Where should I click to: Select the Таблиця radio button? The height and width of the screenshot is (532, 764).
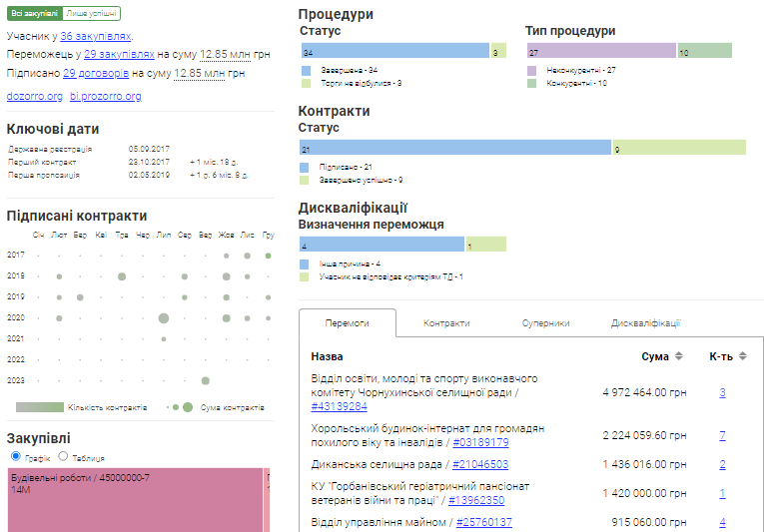coord(64,456)
